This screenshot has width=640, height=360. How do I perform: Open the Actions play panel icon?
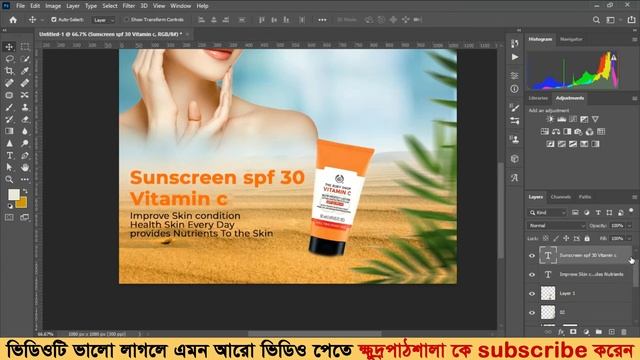[x=515, y=57]
